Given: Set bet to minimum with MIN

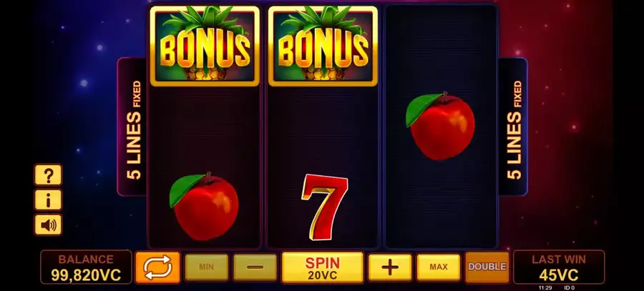Looking at the screenshot, I should (206, 267).
